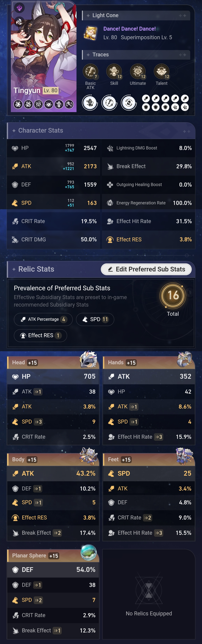
Task: Toggle the SPD preferred sub stat chip
Action: 95,319
